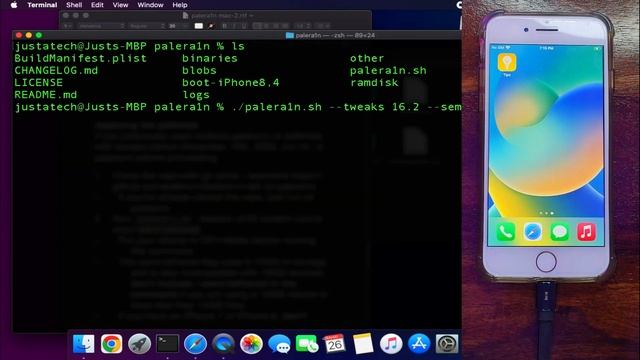This screenshot has height=360, width=640.
Task: Open Safari compass icon in the Dock
Action: click(195, 344)
